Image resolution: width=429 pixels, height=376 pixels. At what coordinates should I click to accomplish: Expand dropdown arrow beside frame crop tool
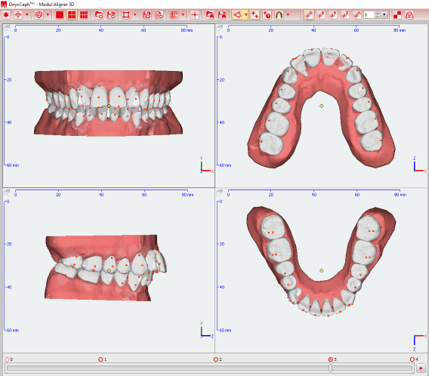[x=135, y=15]
